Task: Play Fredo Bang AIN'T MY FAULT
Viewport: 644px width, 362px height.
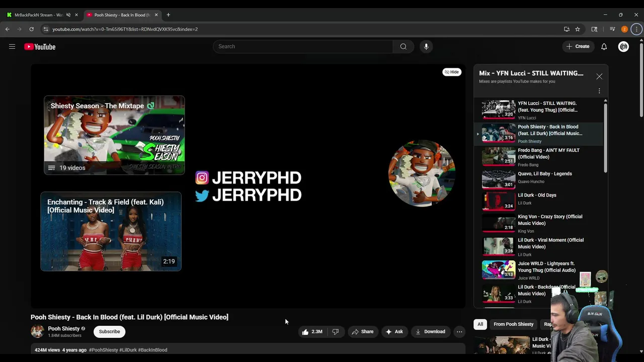Action: click(538, 157)
